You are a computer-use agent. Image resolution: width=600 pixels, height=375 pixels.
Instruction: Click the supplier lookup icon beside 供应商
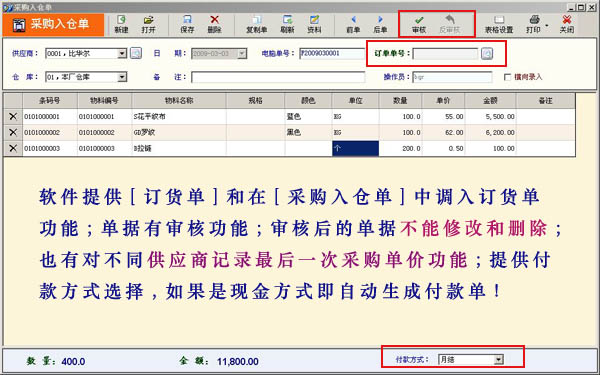(136, 53)
